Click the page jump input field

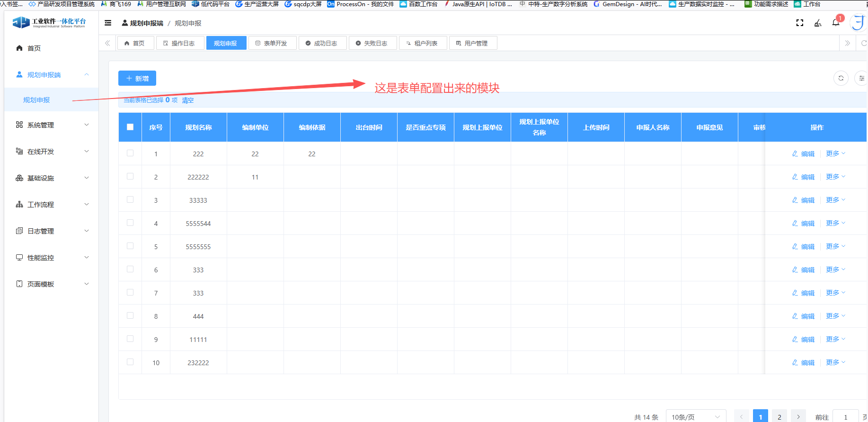coord(845,417)
